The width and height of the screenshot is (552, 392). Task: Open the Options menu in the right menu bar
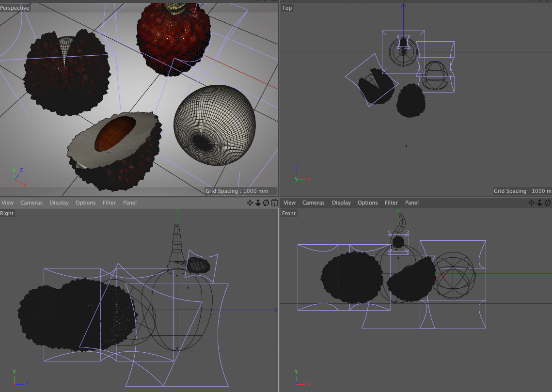(x=367, y=203)
